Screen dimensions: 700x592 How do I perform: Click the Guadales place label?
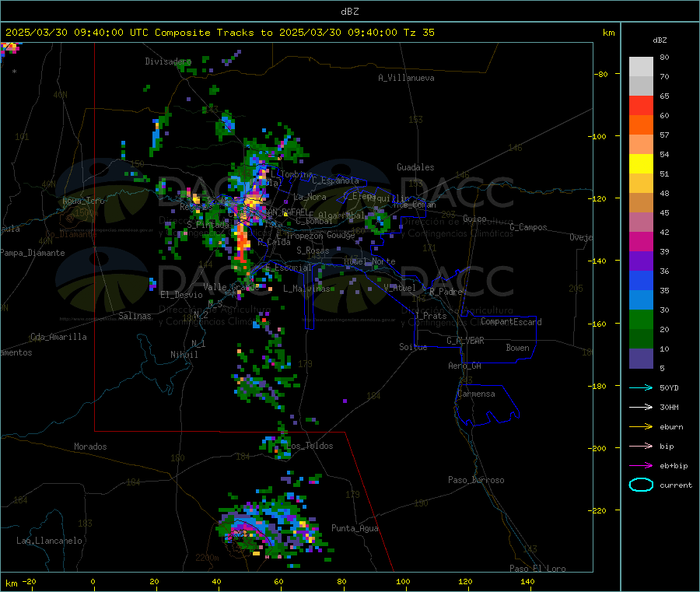pyautogui.click(x=415, y=167)
